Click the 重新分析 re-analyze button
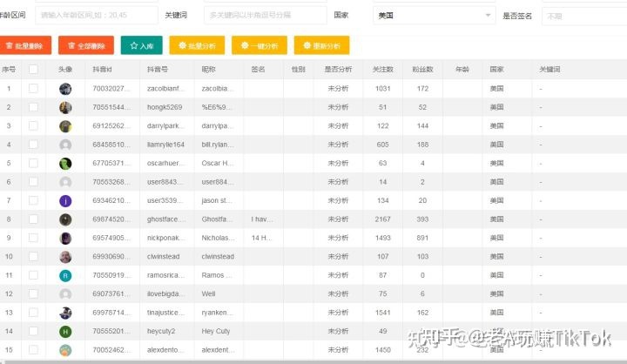 pyautogui.click(x=321, y=45)
